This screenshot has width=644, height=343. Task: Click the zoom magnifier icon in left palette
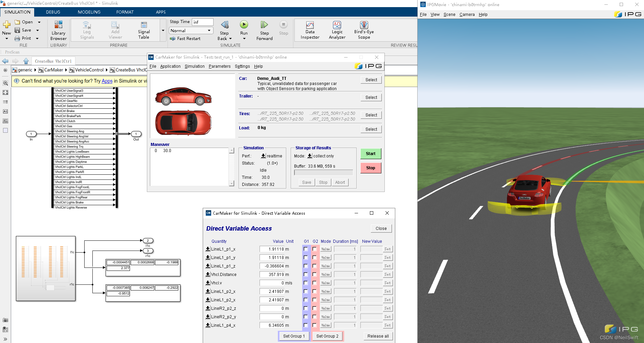(x=5, y=83)
